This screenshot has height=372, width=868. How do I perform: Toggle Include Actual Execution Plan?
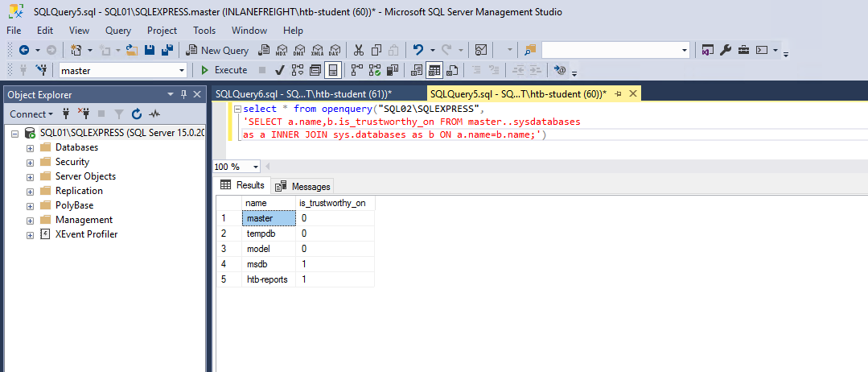(356, 70)
